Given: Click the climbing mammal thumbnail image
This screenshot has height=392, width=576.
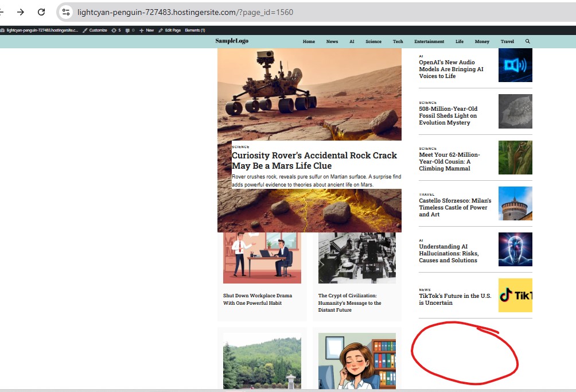Looking at the screenshot, I should pyautogui.click(x=515, y=158).
